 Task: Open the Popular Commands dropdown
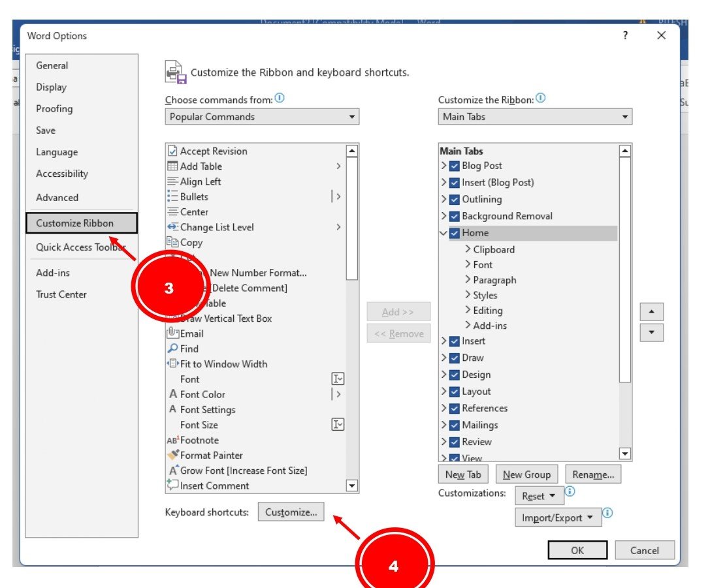coord(262,117)
